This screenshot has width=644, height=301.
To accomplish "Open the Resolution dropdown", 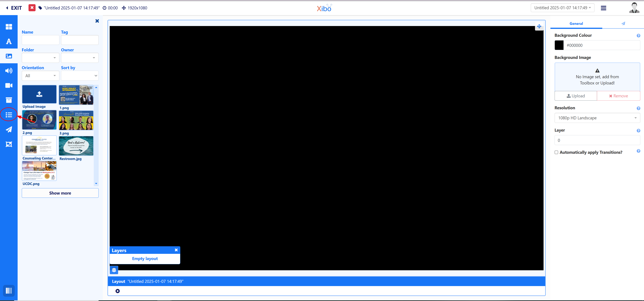I will click(x=597, y=118).
